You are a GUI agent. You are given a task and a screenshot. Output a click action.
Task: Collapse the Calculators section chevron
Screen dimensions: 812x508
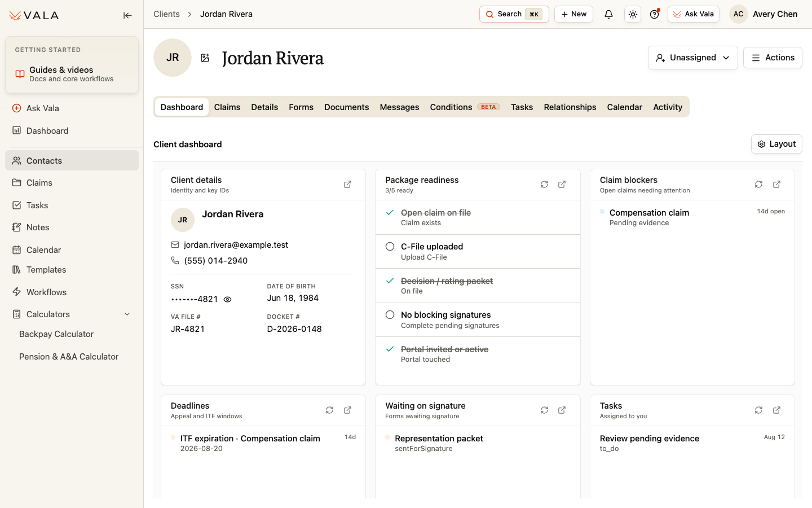(x=127, y=314)
